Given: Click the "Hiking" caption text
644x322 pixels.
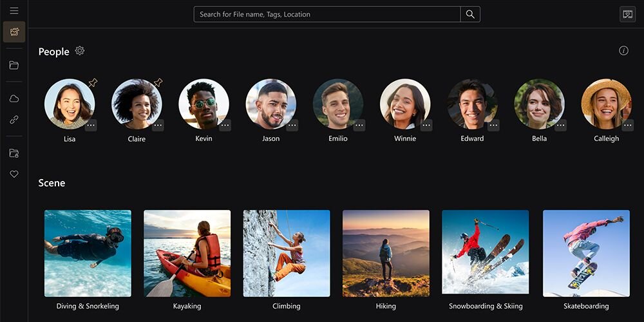Looking at the screenshot, I should click(x=386, y=307).
